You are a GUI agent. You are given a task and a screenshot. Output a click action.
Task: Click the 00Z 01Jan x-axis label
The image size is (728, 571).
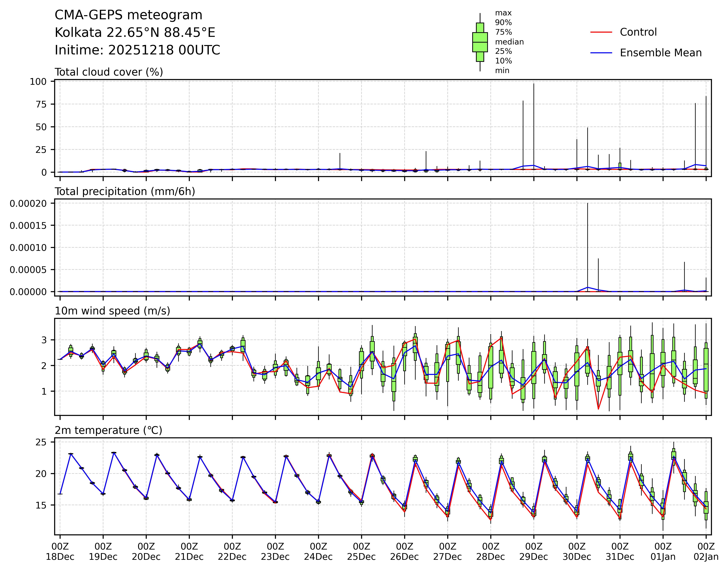pyautogui.click(x=663, y=552)
